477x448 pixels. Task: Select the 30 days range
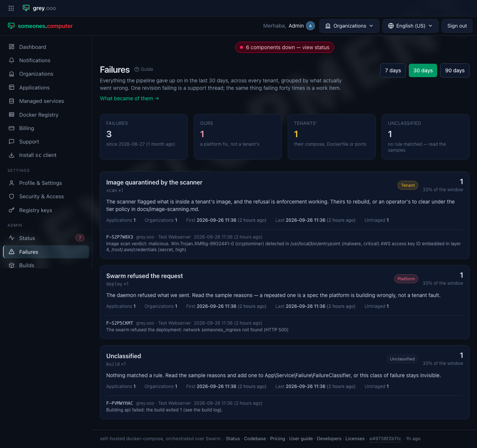click(423, 70)
